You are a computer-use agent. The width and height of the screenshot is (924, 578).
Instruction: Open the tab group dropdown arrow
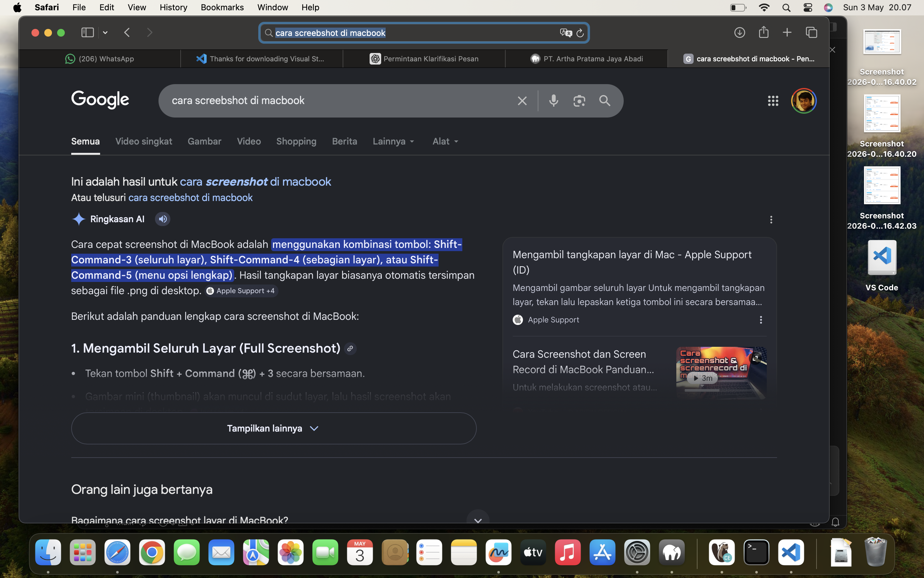click(x=105, y=33)
